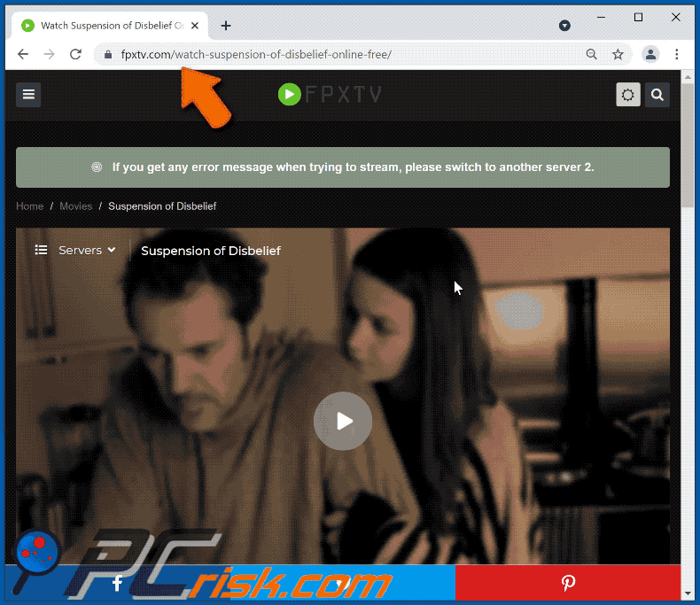Select the Watch Suspension of Disbelief tab
Viewport: 700px width, 605px height.
(109, 26)
